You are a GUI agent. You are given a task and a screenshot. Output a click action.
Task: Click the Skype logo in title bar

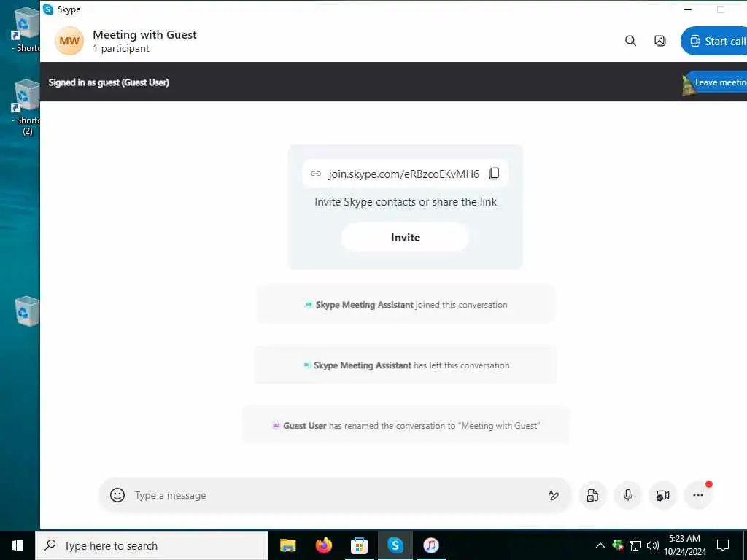coord(48,9)
